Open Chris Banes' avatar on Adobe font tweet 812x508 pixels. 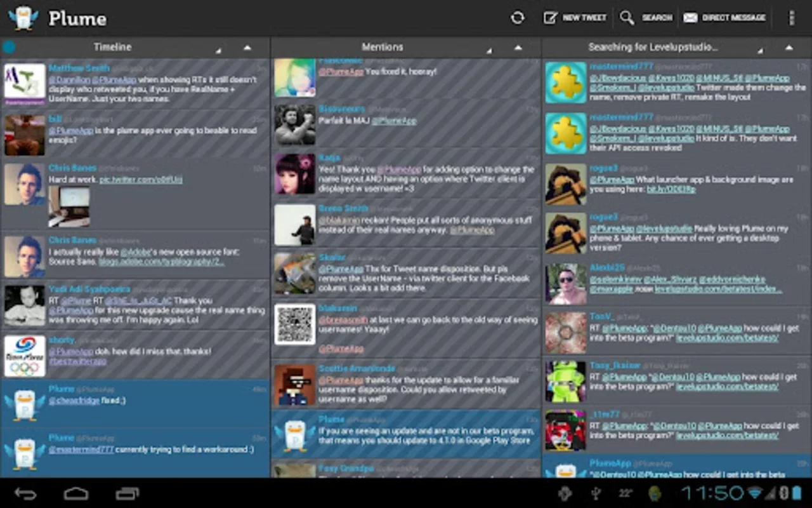click(25, 257)
